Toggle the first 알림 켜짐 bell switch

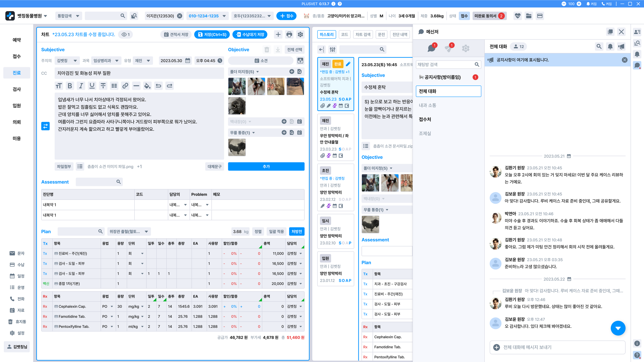(x=591, y=4)
